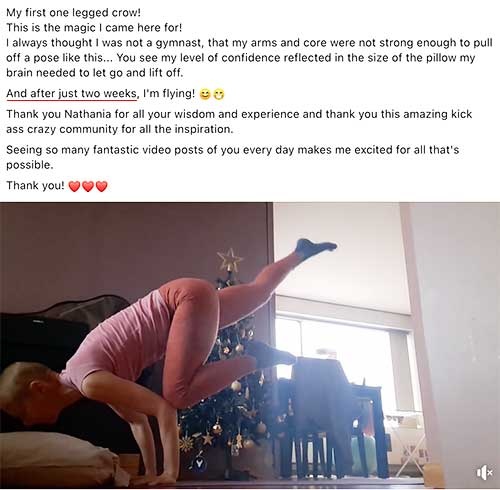The width and height of the screenshot is (500, 490).
Task: Click the word "gymnast" in the post
Action: pyautogui.click(x=178, y=43)
